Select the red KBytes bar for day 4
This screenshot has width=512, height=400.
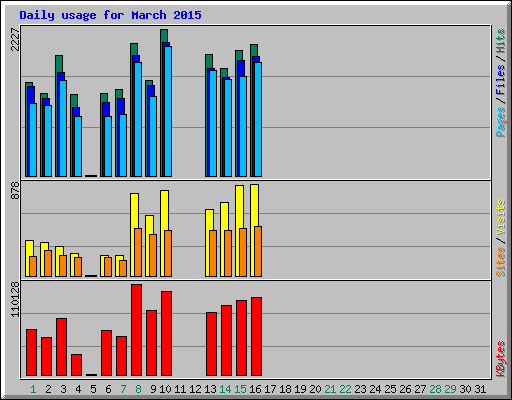tap(76, 365)
